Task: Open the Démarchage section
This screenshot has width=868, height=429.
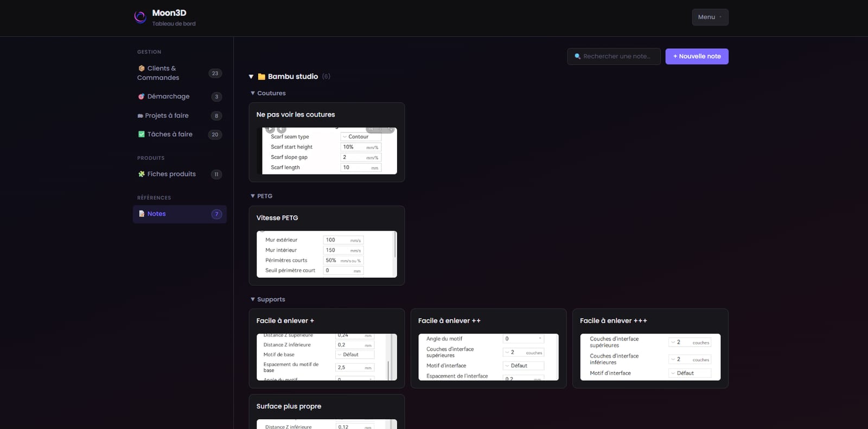Action: point(180,97)
